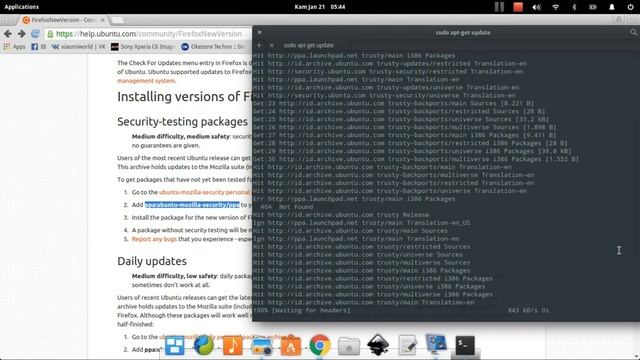Click the date and time indicator
The width and height of the screenshot is (640, 360).
320,7
